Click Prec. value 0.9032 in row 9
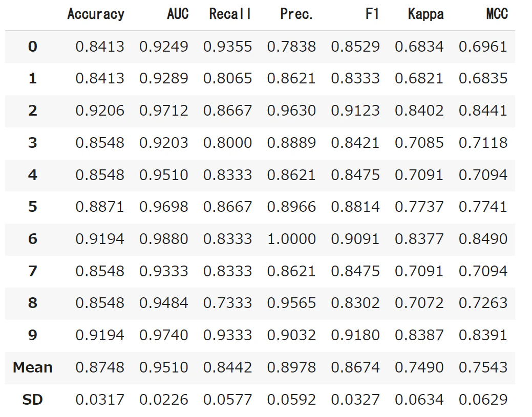This screenshot has height=417, width=532. (x=291, y=335)
